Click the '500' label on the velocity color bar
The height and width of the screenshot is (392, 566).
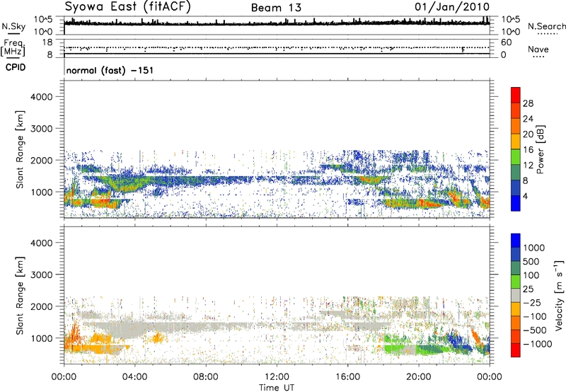pyautogui.click(x=531, y=262)
